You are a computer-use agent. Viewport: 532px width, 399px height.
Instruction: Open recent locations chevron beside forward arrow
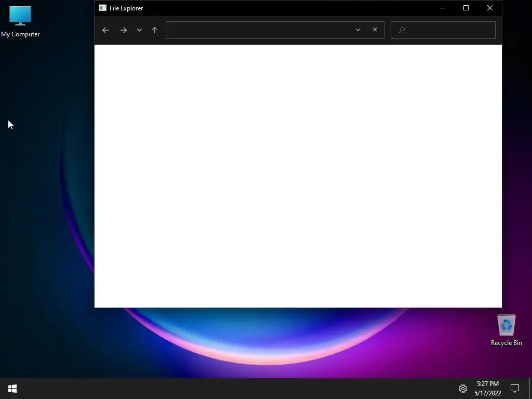(139, 30)
